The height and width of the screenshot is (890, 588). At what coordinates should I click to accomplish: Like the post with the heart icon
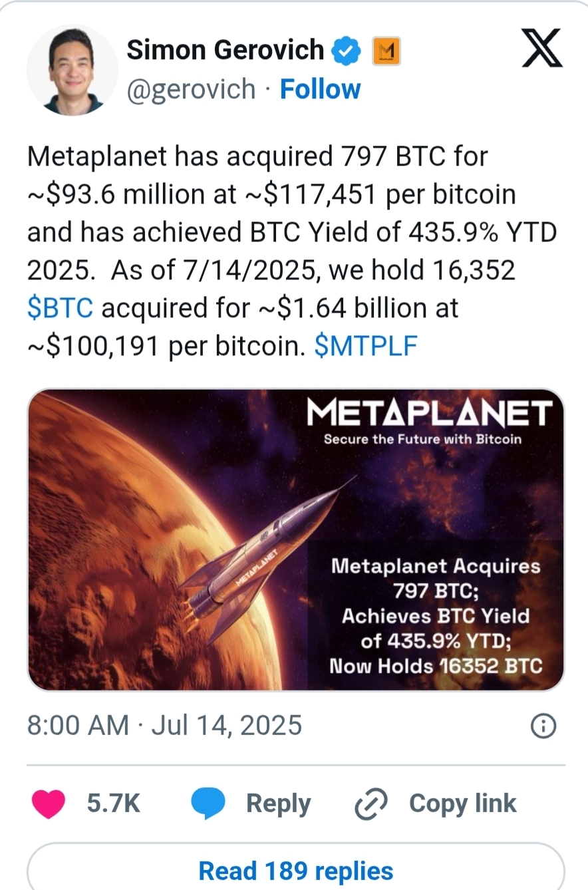pyautogui.click(x=49, y=804)
